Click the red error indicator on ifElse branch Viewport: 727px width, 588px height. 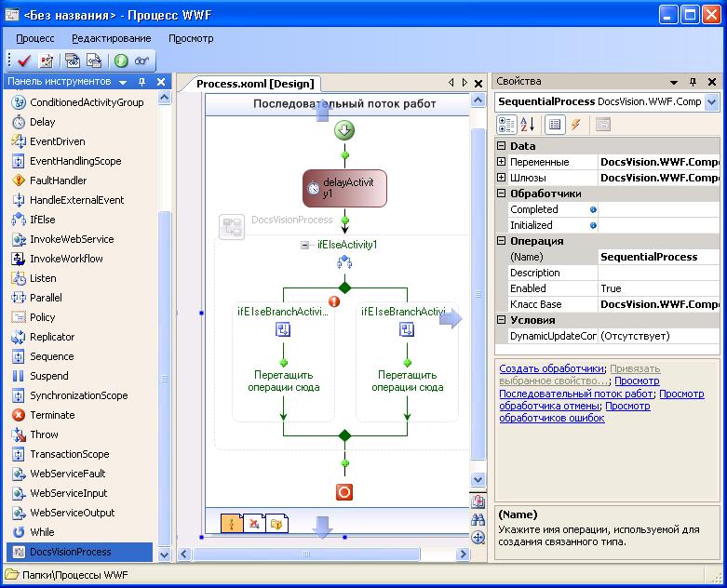[334, 301]
